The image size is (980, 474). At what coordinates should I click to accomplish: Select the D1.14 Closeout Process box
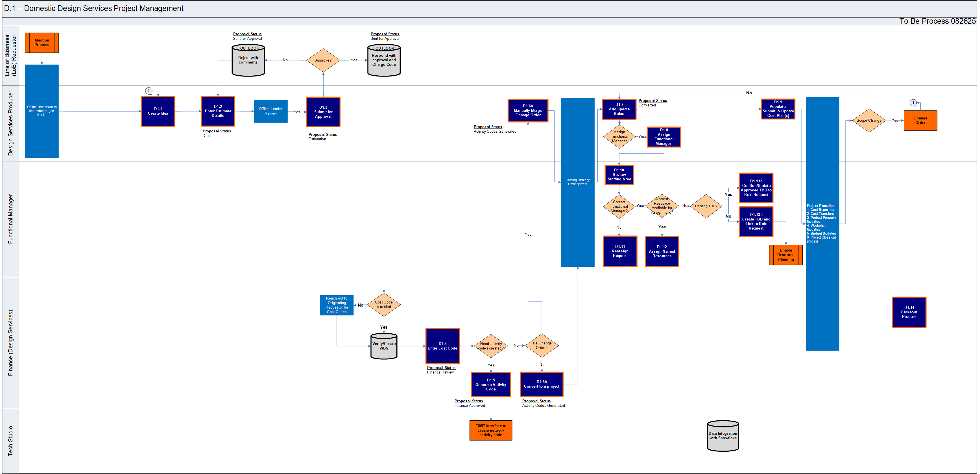(x=909, y=312)
